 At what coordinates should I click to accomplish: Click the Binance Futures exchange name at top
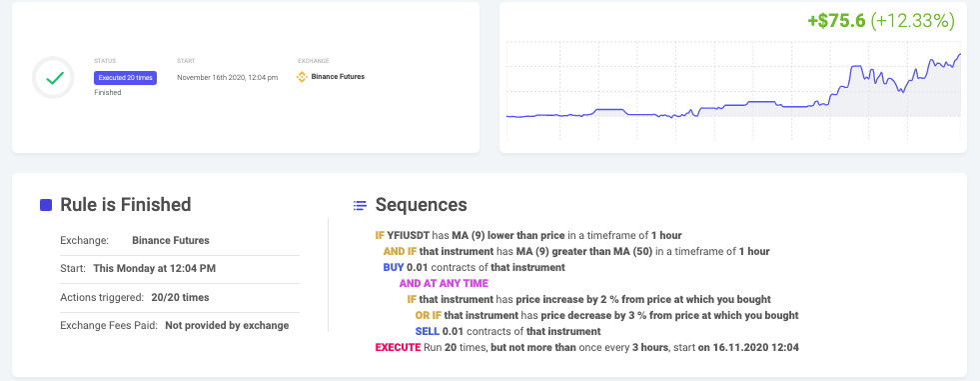(x=338, y=77)
